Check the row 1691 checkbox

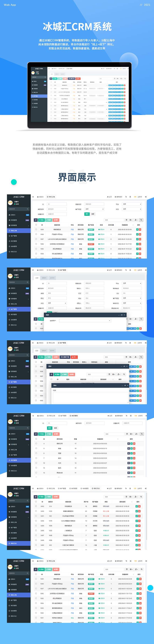[36, 618]
